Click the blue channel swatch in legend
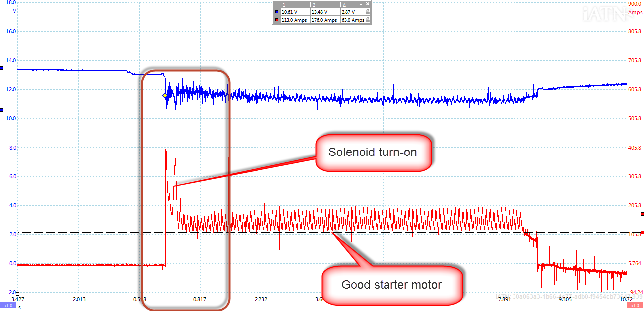The image size is (644, 311). (277, 12)
